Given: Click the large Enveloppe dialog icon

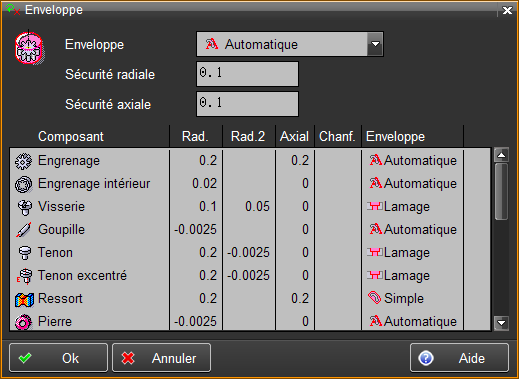Looking at the screenshot, I should click(29, 47).
